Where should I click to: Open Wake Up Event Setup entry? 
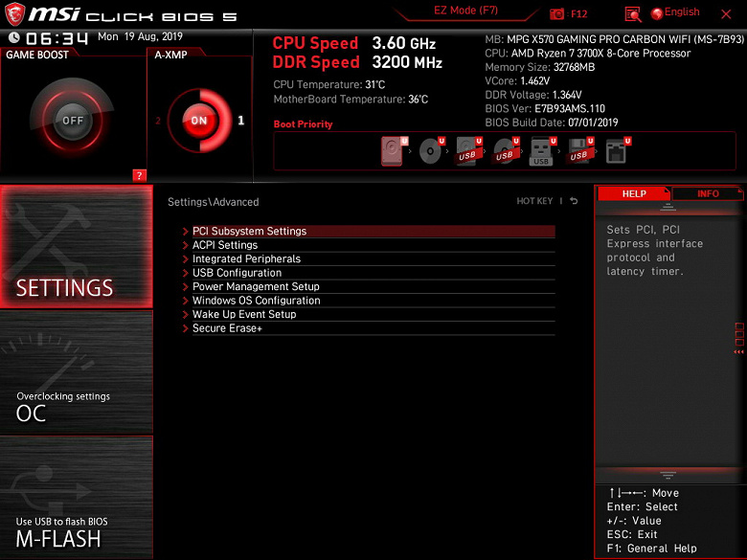373,314
